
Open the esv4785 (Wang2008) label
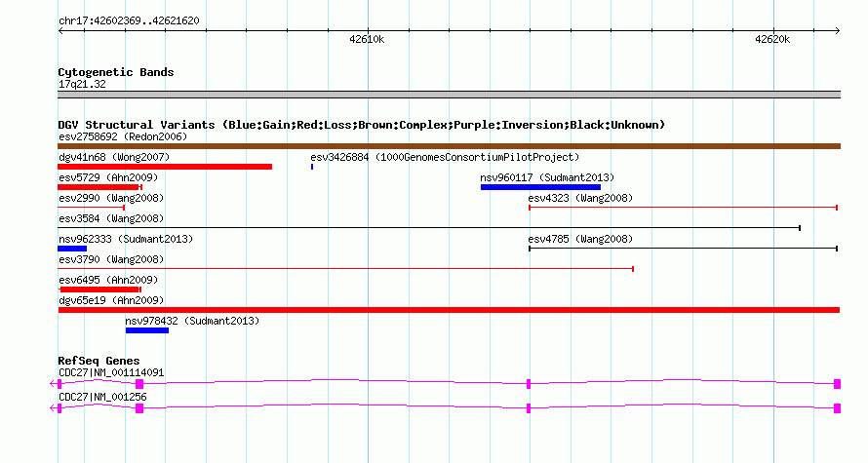coord(580,239)
